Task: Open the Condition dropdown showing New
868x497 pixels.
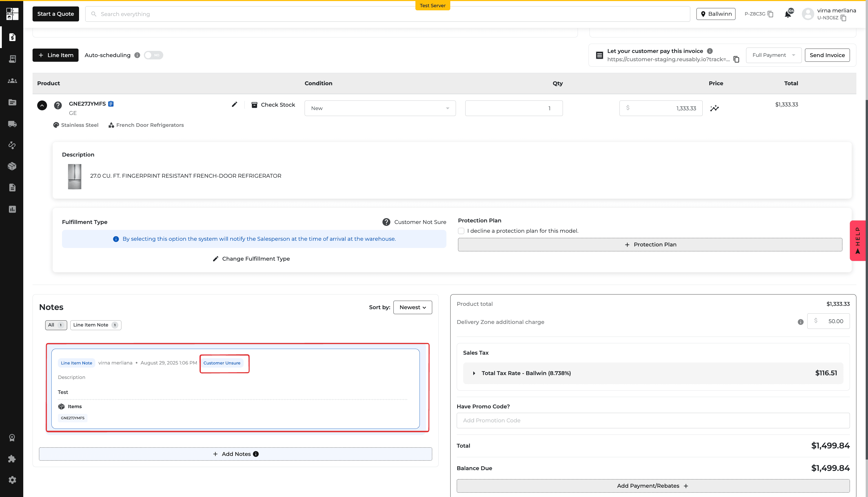Action: [x=380, y=108]
